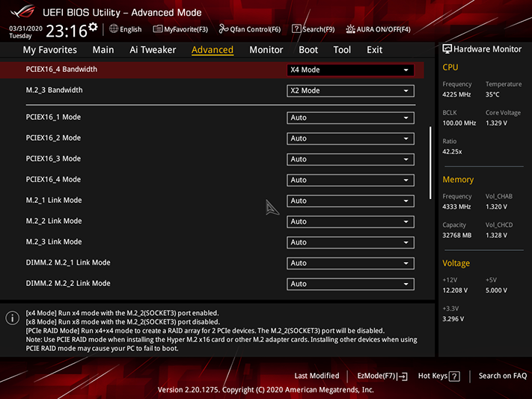Select PCIEX16_1 Mode row label
The image size is (532, 399).
point(53,117)
